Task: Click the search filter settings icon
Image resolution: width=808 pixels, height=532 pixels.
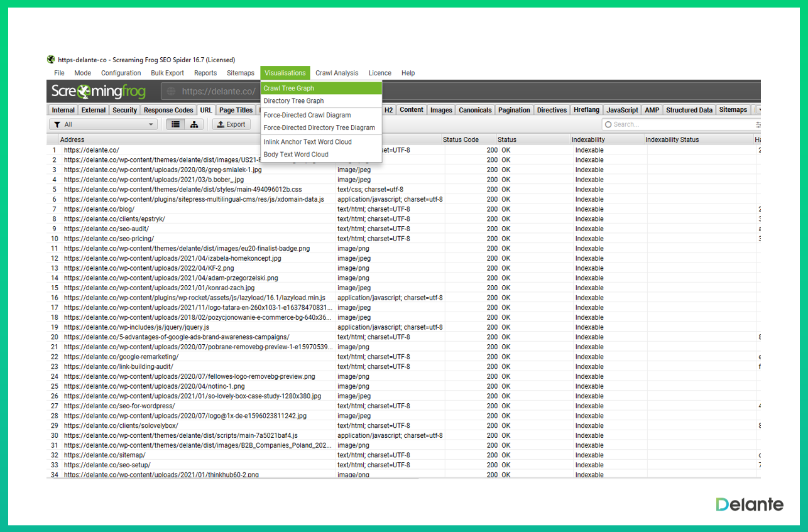Action: (x=758, y=124)
